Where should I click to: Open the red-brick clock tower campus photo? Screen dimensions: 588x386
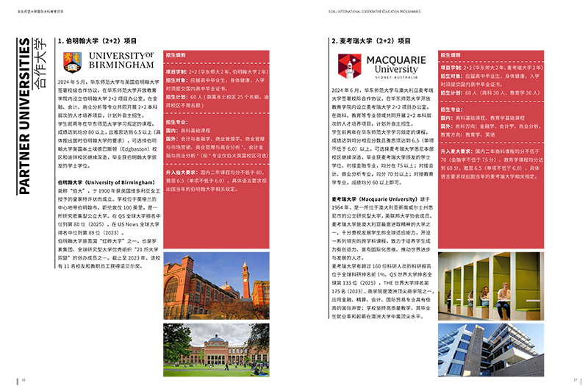(216, 287)
